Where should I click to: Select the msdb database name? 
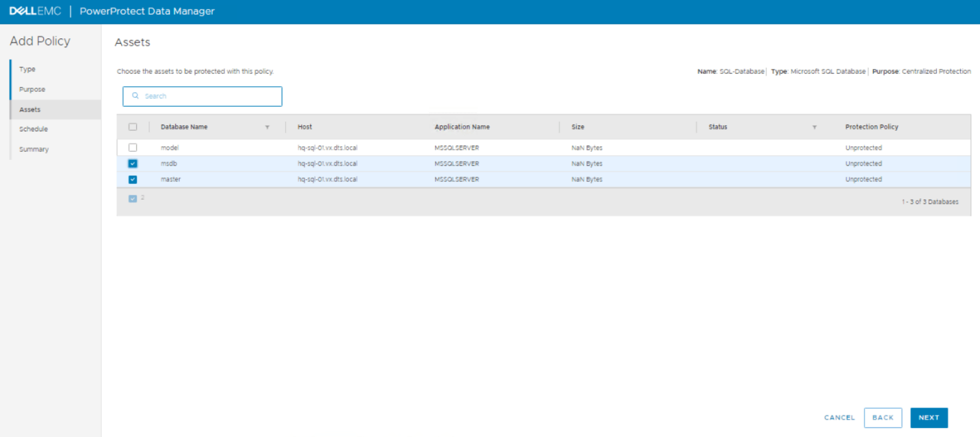169,163
